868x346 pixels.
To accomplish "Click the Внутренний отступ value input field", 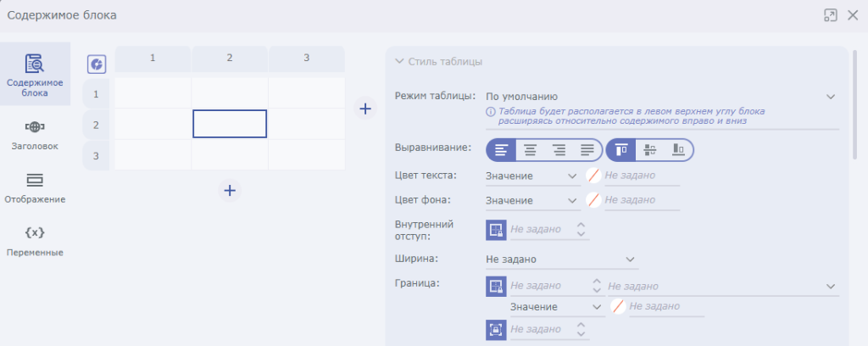I will point(540,230).
